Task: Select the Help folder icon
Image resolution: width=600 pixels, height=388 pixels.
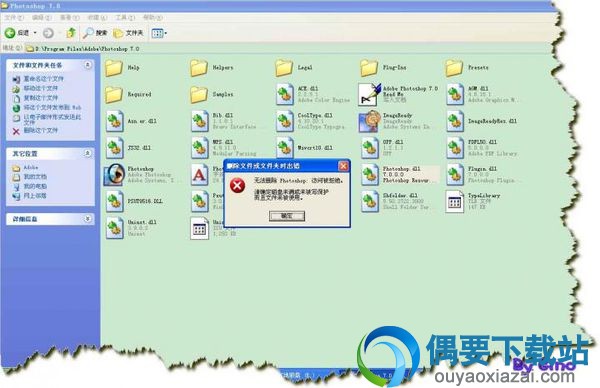Action: point(114,68)
